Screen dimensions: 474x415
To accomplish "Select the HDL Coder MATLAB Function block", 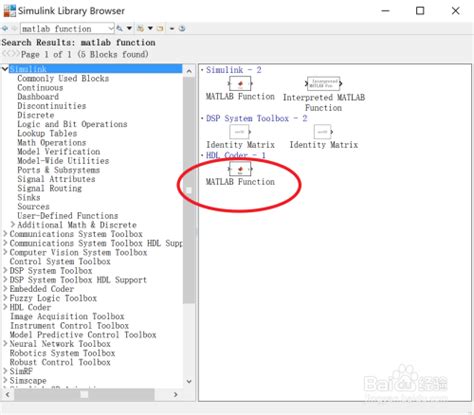I will (240, 174).
